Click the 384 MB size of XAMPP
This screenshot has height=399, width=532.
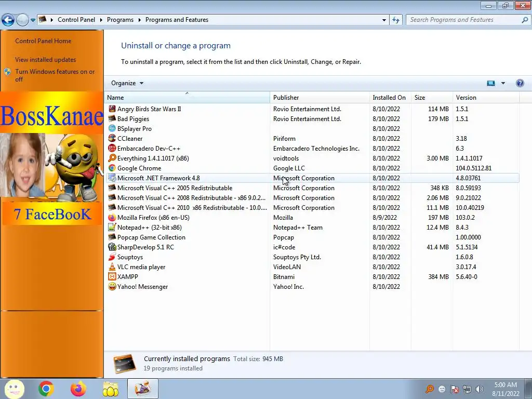tap(438, 277)
